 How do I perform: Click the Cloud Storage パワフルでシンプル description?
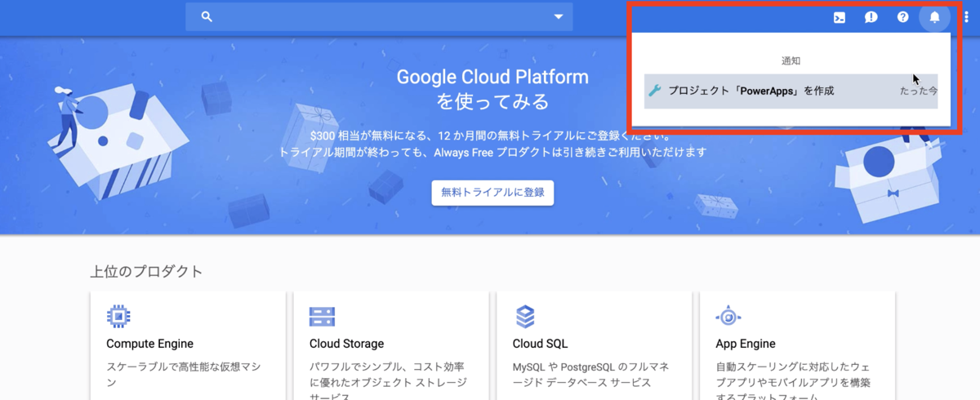[388, 380]
